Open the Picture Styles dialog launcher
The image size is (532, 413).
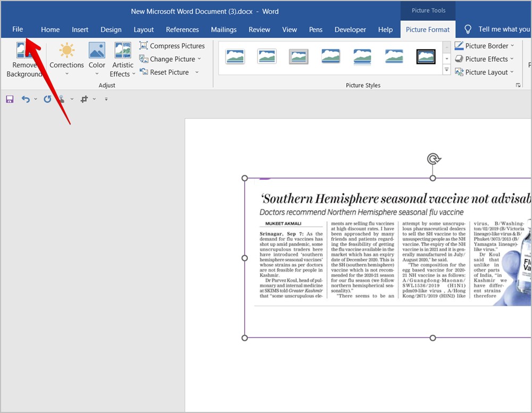[x=518, y=85]
